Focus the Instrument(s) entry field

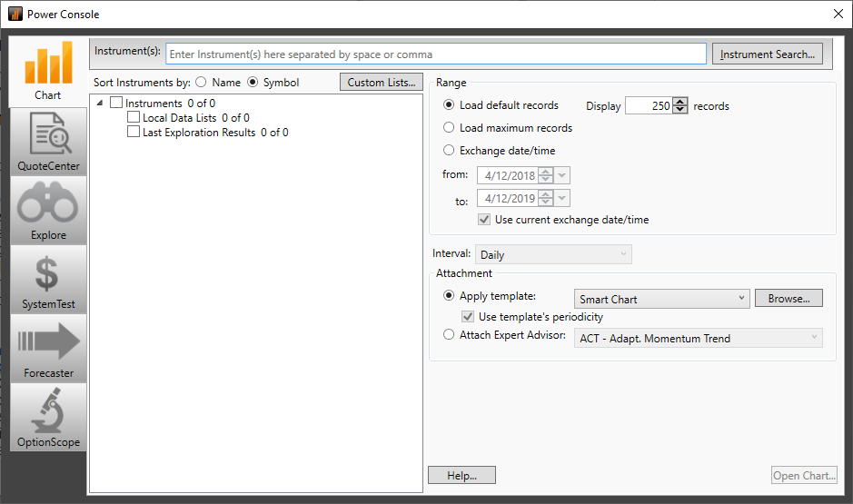tap(436, 54)
